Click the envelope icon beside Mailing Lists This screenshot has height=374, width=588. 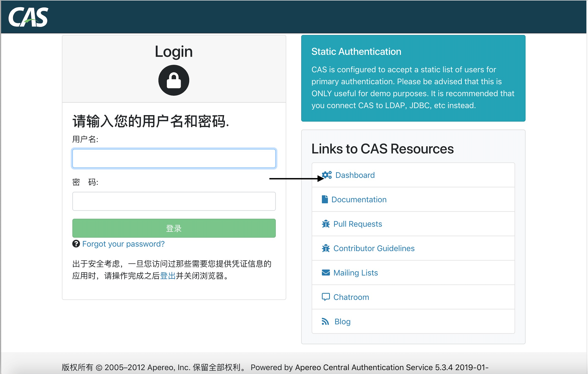[x=326, y=273]
